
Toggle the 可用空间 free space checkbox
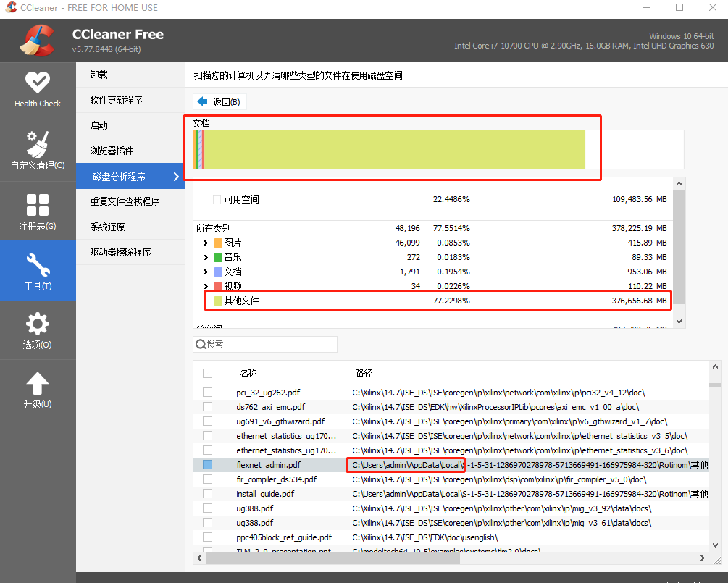(217, 200)
